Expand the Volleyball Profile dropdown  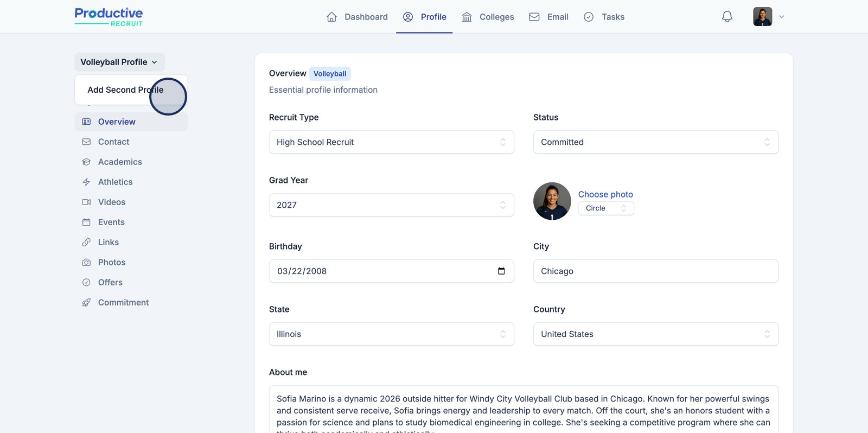tap(119, 62)
